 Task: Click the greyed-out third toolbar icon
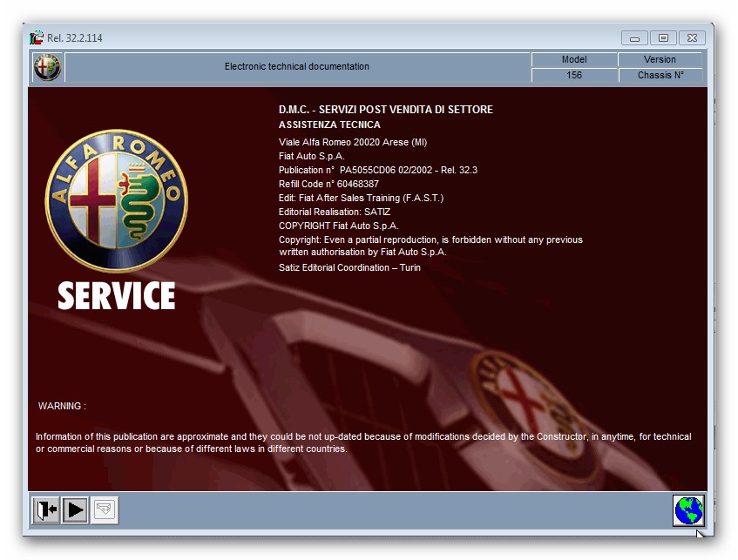pyautogui.click(x=105, y=510)
